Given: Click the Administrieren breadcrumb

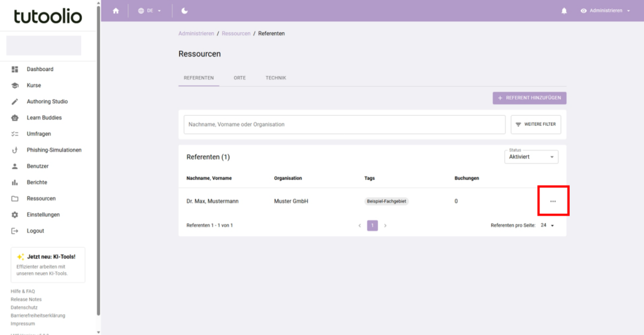Looking at the screenshot, I should pos(196,34).
